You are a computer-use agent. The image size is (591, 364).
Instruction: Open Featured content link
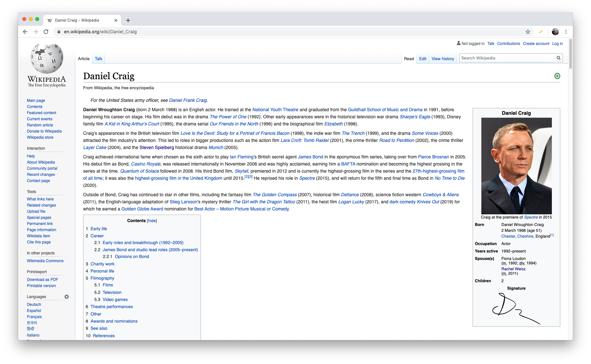(41, 113)
